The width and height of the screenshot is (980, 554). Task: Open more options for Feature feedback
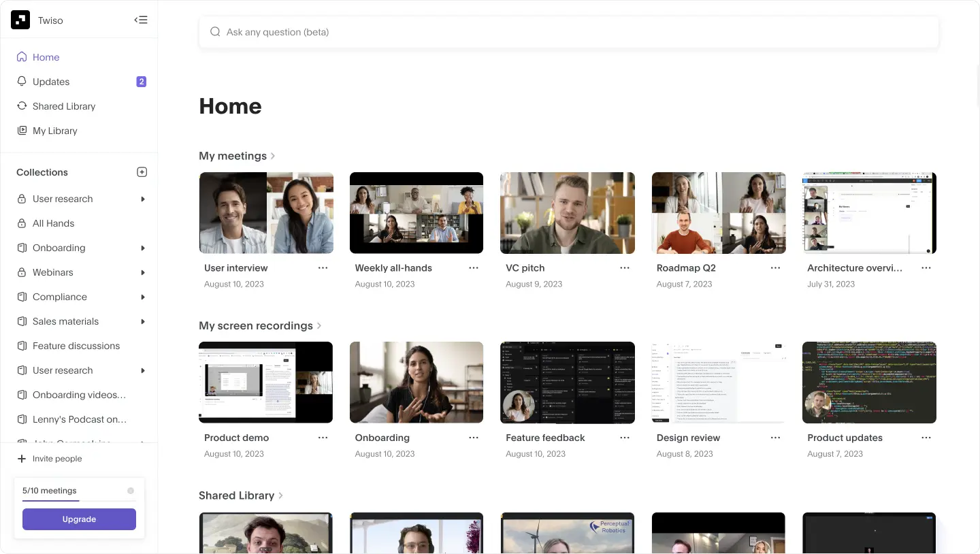coord(625,438)
